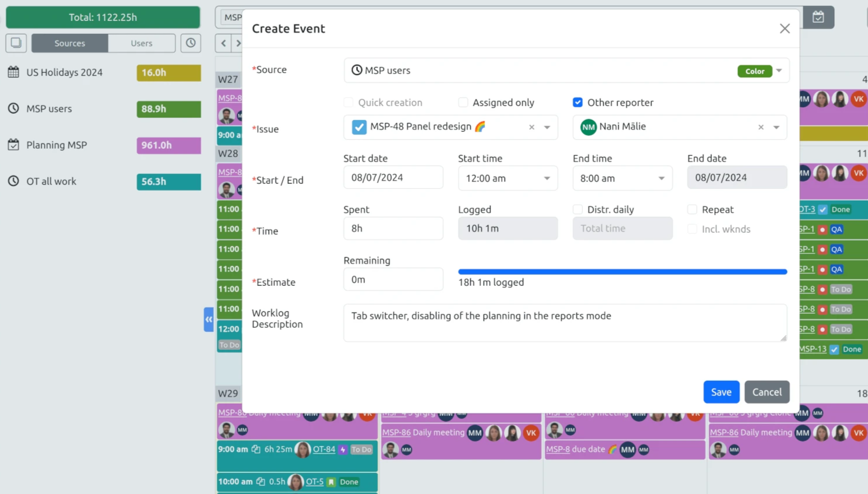The width and height of the screenshot is (868, 494).
Task: Click the select-all sources icon beside Sources tab
Action: click(16, 43)
